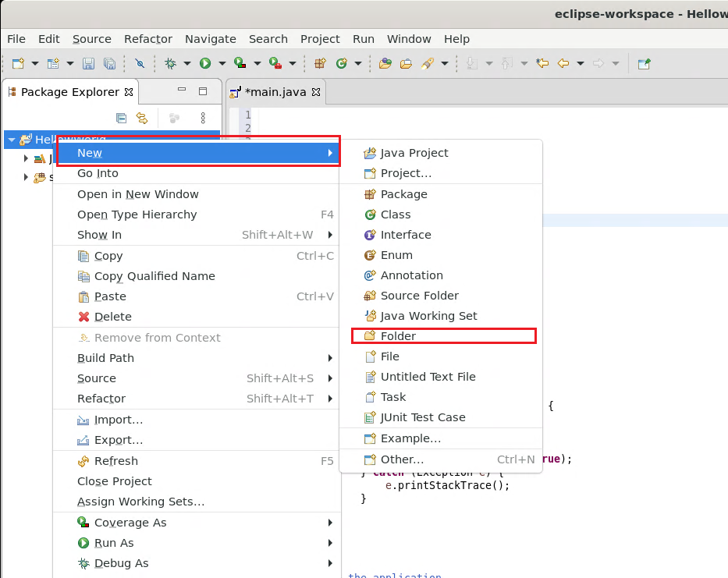Open the New Java Class dropdown arrow
This screenshot has height=578, width=728.
point(358,63)
